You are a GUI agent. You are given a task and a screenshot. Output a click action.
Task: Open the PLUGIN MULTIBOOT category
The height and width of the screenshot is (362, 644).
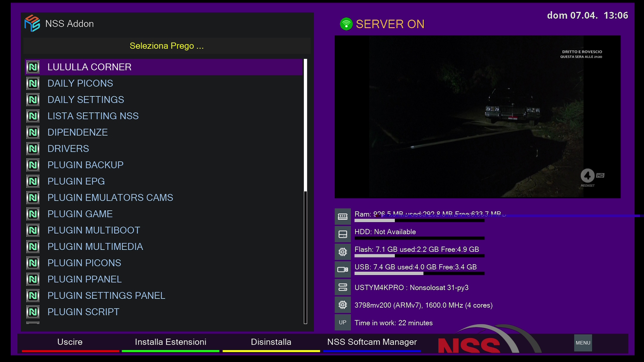94,230
